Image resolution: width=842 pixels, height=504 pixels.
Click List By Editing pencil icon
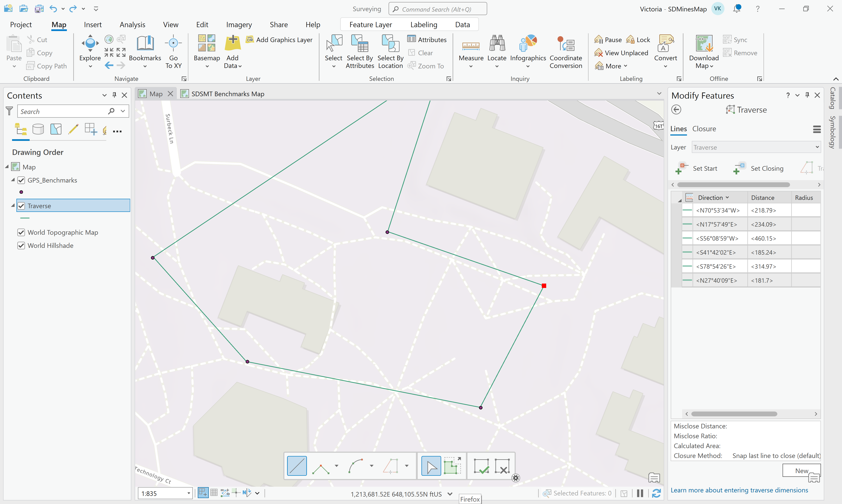(x=73, y=129)
